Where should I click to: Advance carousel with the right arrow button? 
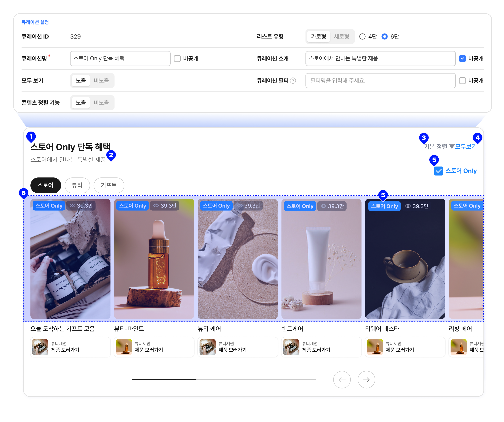coord(366,380)
